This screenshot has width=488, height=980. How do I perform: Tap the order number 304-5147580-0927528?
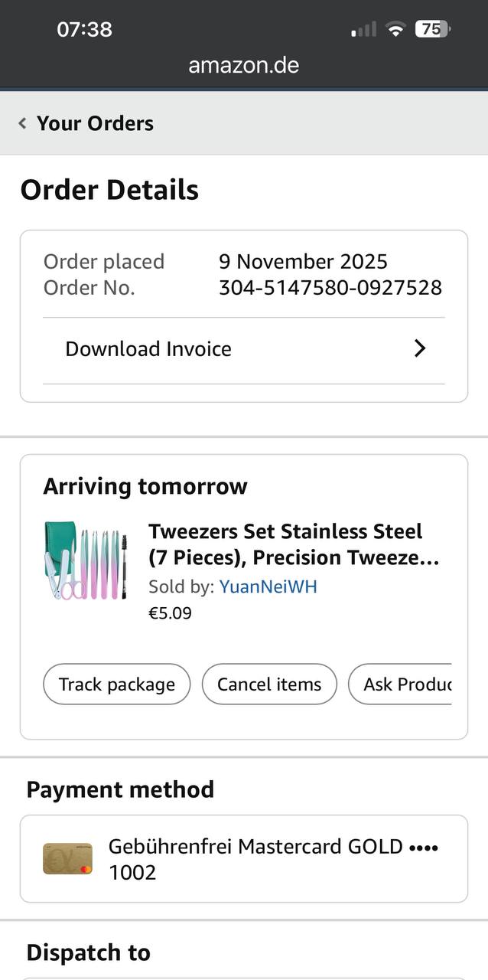(330, 288)
